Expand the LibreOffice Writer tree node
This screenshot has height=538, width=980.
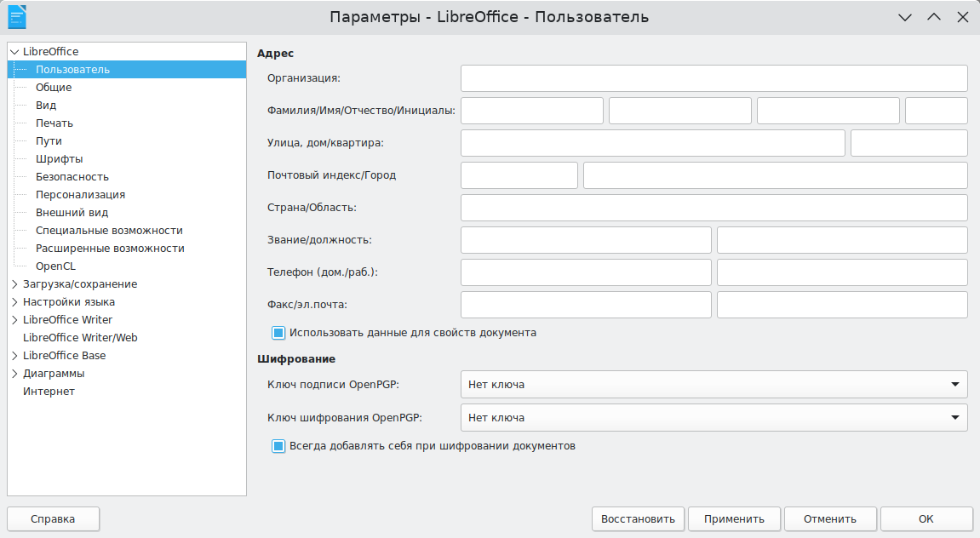[x=14, y=320]
